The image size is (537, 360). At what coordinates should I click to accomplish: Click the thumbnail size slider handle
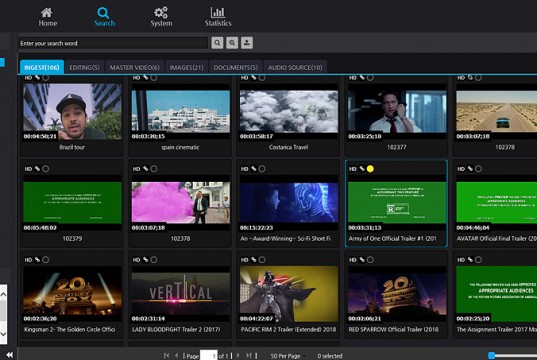tap(492, 355)
